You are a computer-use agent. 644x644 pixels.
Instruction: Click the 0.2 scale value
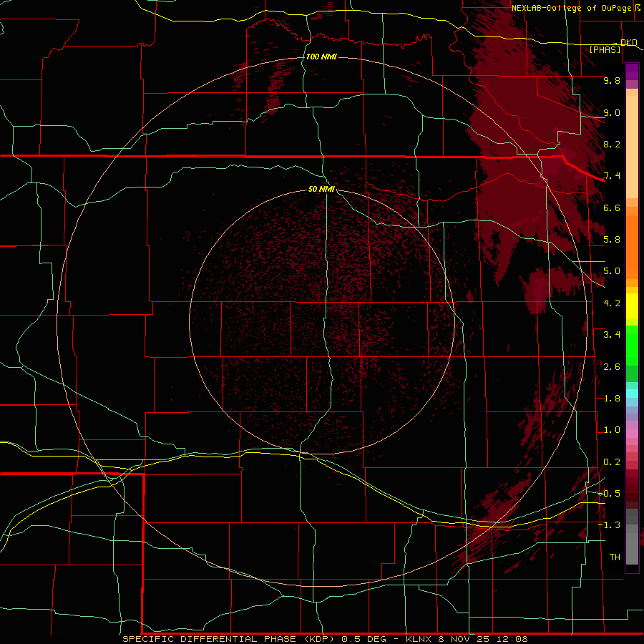point(612,462)
